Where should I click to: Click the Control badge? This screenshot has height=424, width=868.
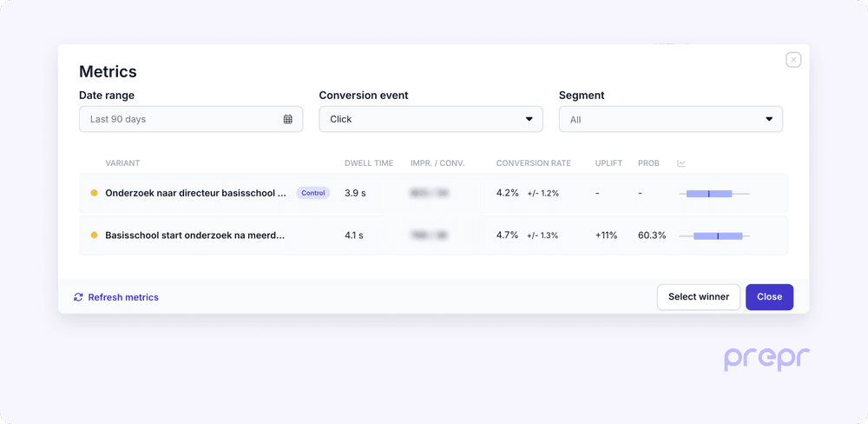click(x=313, y=193)
